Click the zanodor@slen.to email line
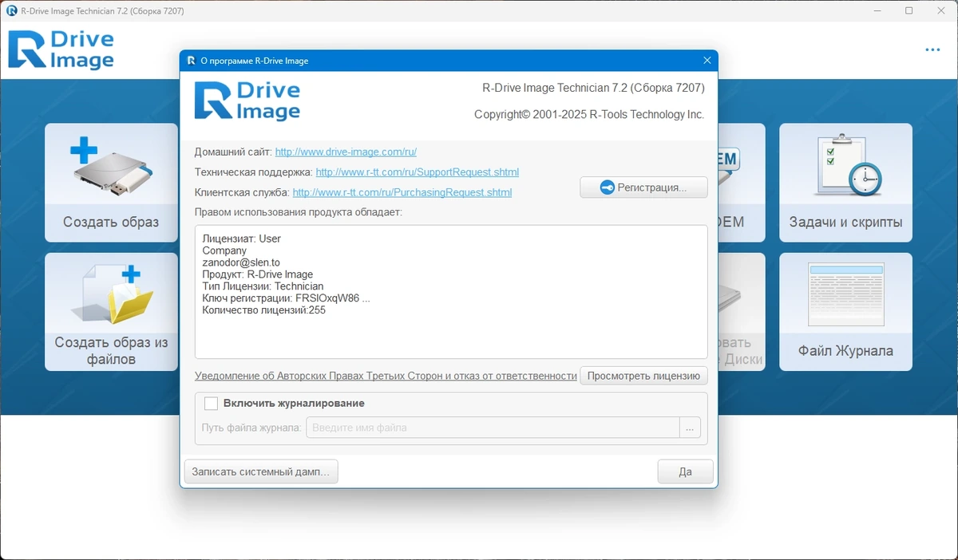Screen dimensions: 958x560 point(241,262)
